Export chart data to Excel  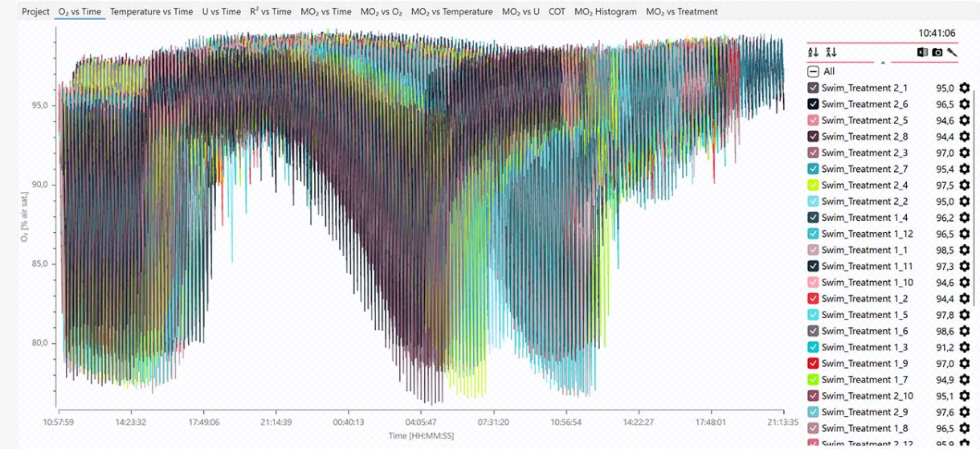pyautogui.click(x=922, y=52)
